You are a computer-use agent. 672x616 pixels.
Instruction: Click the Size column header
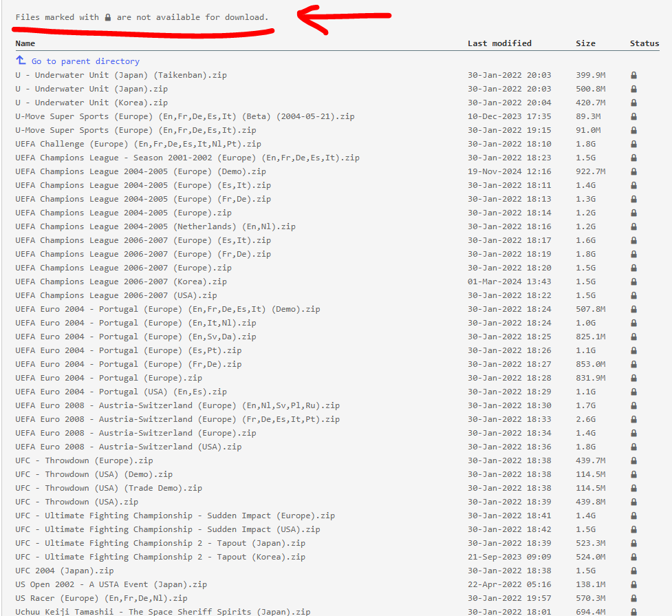pos(585,43)
